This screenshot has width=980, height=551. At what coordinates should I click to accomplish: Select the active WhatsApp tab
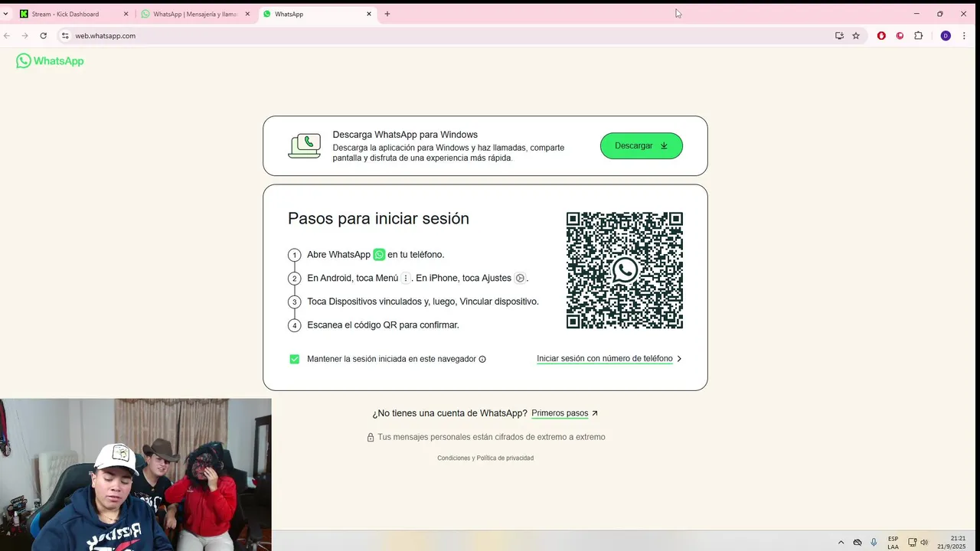click(x=318, y=14)
